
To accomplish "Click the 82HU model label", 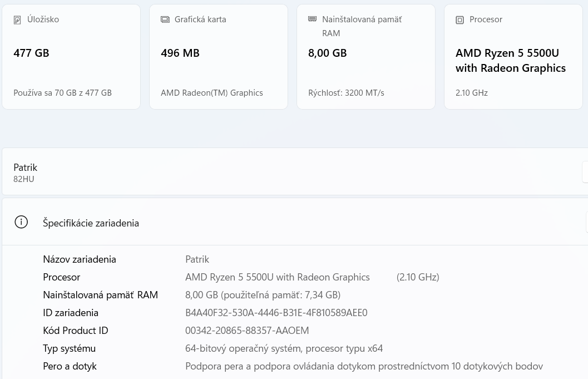I will [x=23, y=179].
